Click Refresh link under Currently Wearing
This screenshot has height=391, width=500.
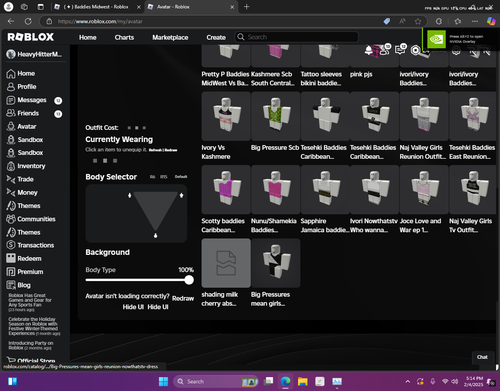155,150
